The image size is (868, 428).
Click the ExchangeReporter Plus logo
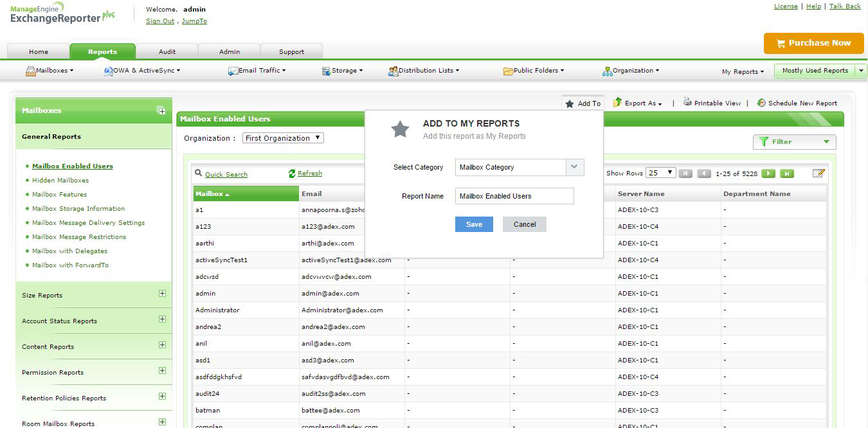coord(62,13)
